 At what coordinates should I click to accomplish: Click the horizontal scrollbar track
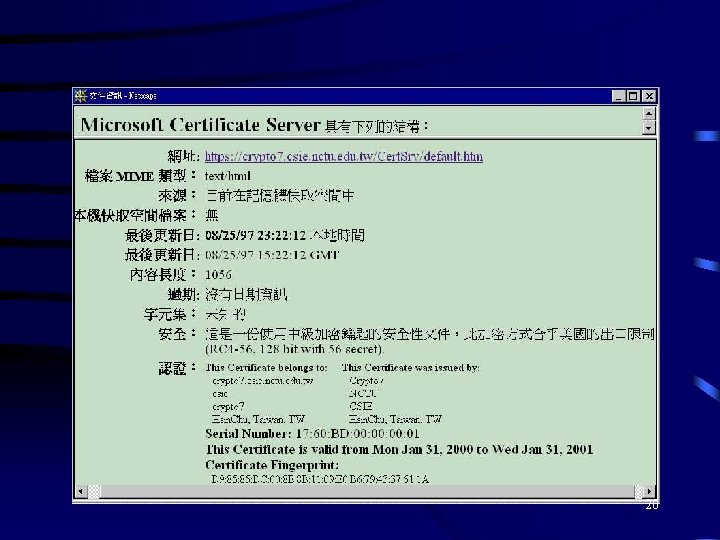pos(365,491)
